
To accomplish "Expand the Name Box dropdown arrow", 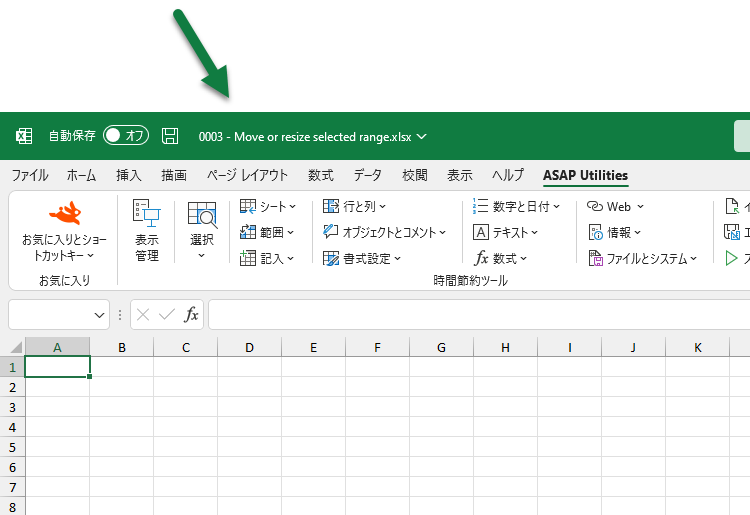I will coord(99,315).
